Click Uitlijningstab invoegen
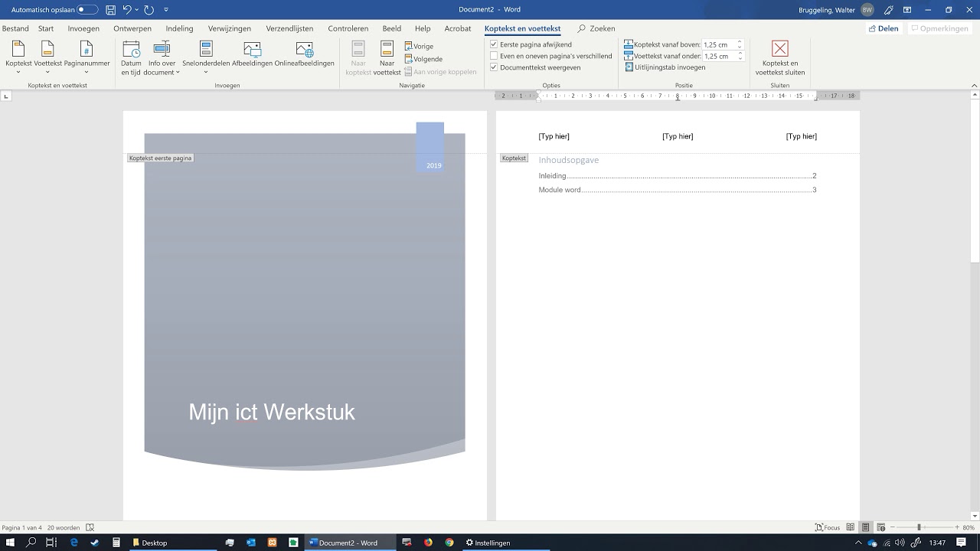Screen dimensions: 980x551 pos(665,67)
